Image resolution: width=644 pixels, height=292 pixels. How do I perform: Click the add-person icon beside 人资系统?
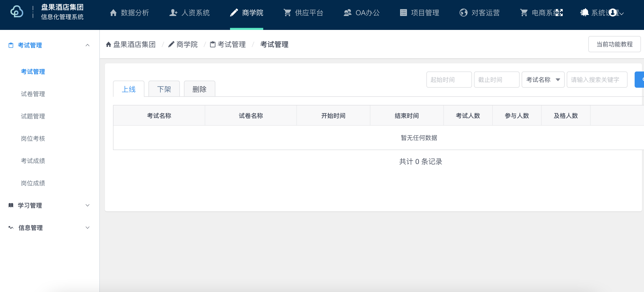coord(173,13)
